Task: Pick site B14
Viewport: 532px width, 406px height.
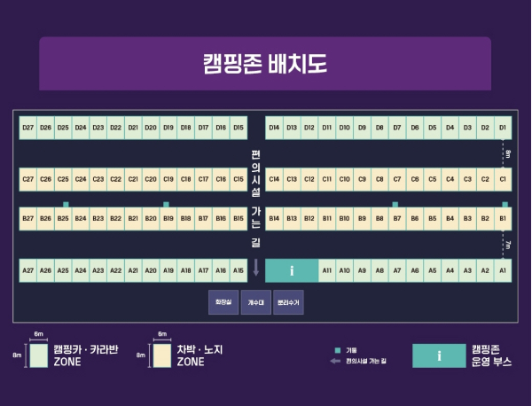Action: (x=274, y=219)
